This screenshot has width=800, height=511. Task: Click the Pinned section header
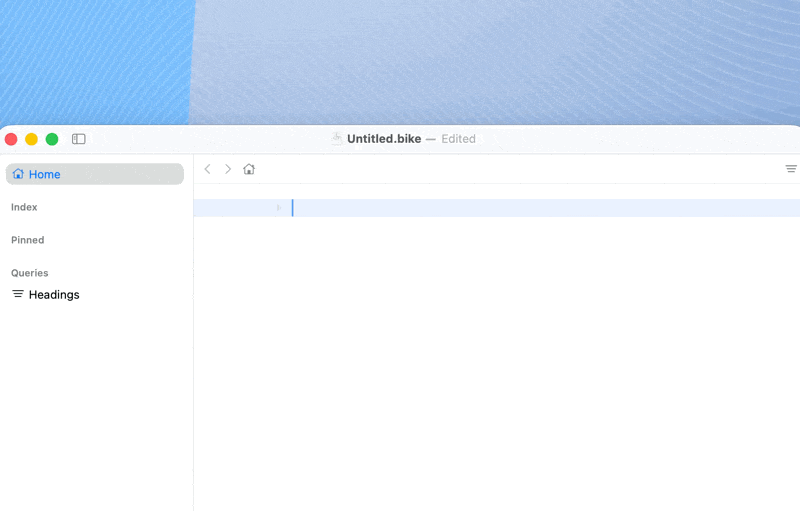pos(28,240)
